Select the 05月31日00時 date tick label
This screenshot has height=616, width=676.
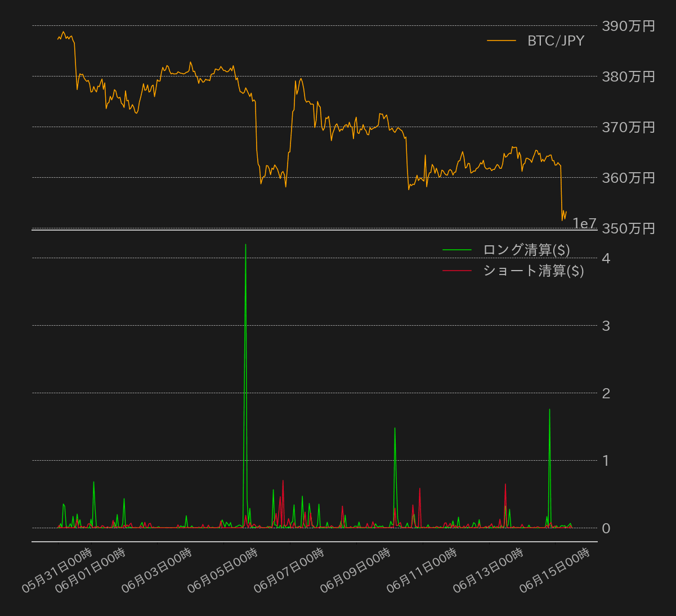[x=57, y=570]
